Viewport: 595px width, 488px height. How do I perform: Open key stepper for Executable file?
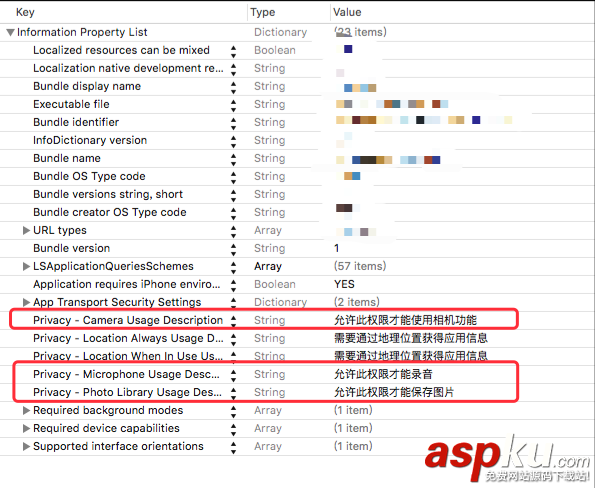[x=233, y=105]
